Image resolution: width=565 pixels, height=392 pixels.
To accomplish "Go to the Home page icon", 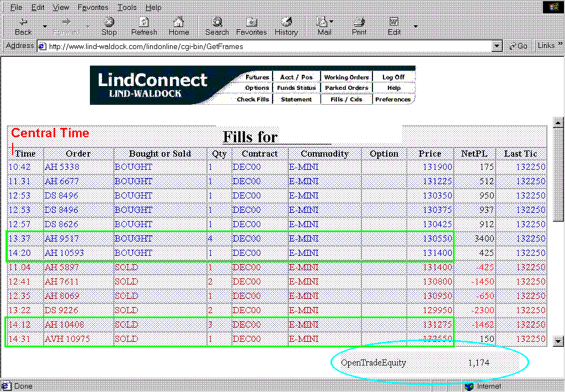I will click(179, 26).
